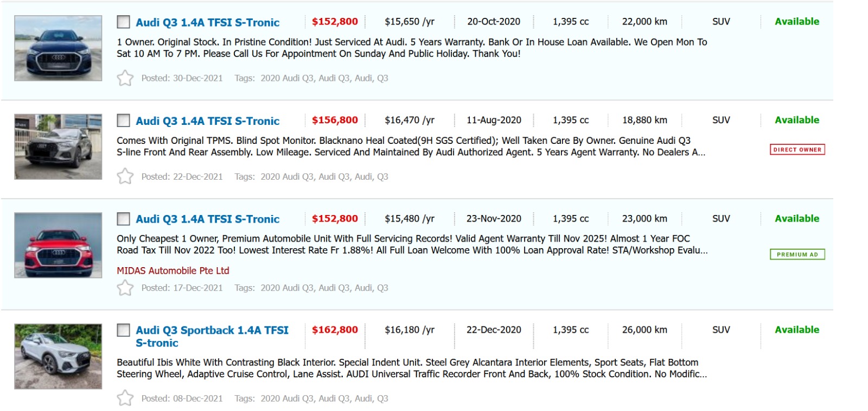868x411 pixels.
Task: Tick checkbox for $152,800 22,000 km Audi
Action: tap(124, 22)
